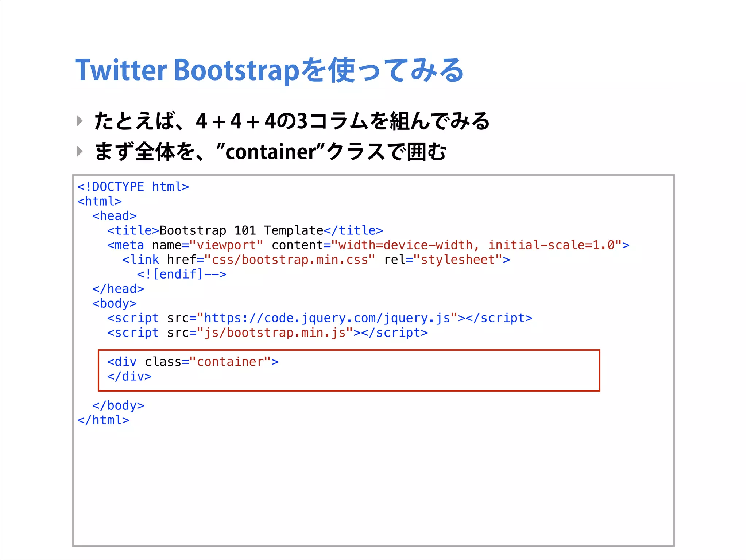Click the meta viewport code line

coord(368,245)
